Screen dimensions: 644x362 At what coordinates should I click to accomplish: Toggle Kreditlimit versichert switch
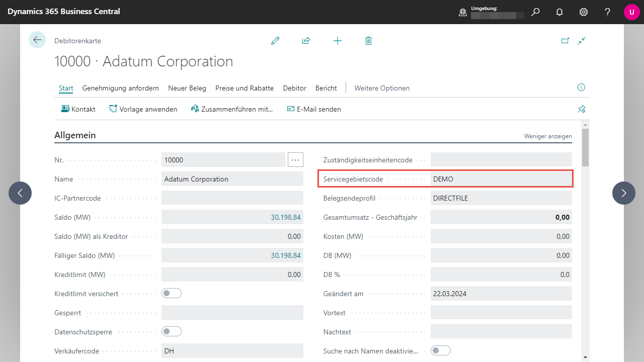click(x=172, y=293)
